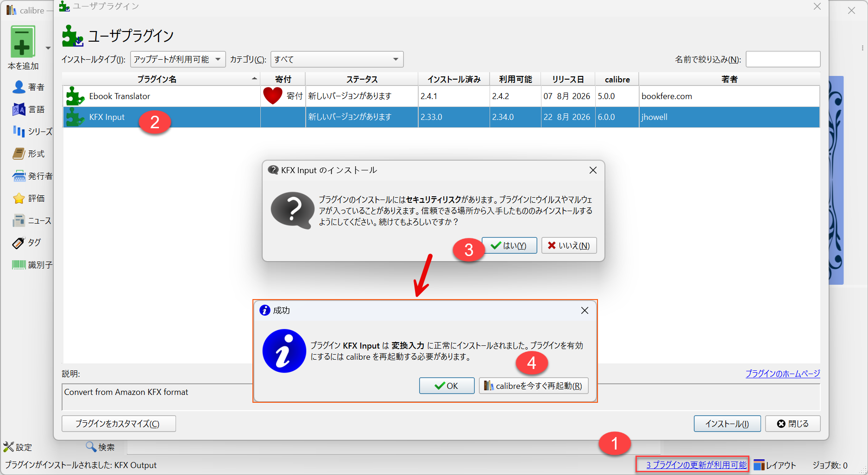Sort by 著者 column header
Screen dimensions: 868x475
click(x=729, y=79)
